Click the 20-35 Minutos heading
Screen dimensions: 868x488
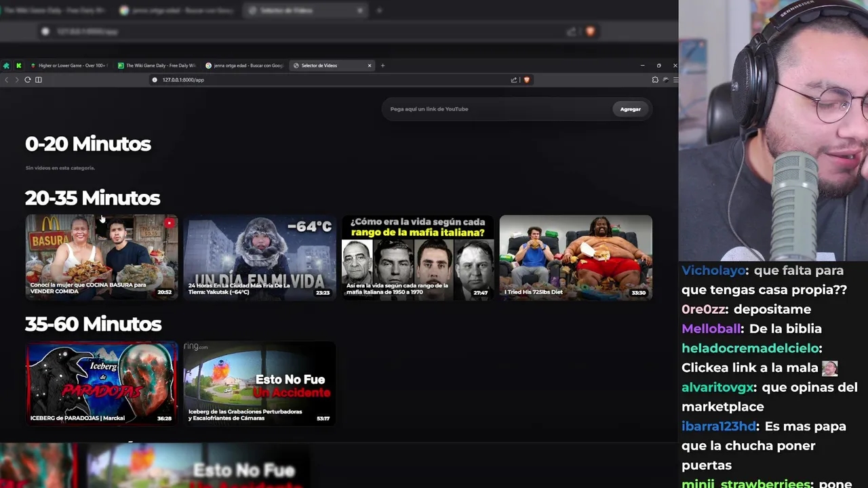pyautogui.click(x=92, y=198)
